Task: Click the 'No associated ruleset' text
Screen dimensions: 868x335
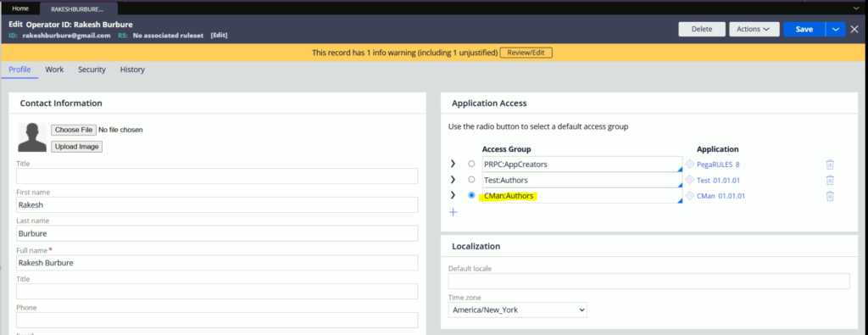Action: click(169, 36)
